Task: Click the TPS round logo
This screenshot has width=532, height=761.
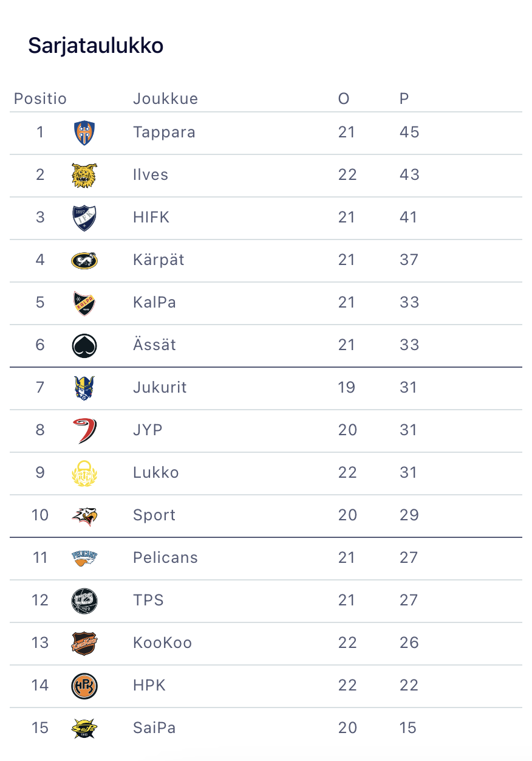Action: 84,601
